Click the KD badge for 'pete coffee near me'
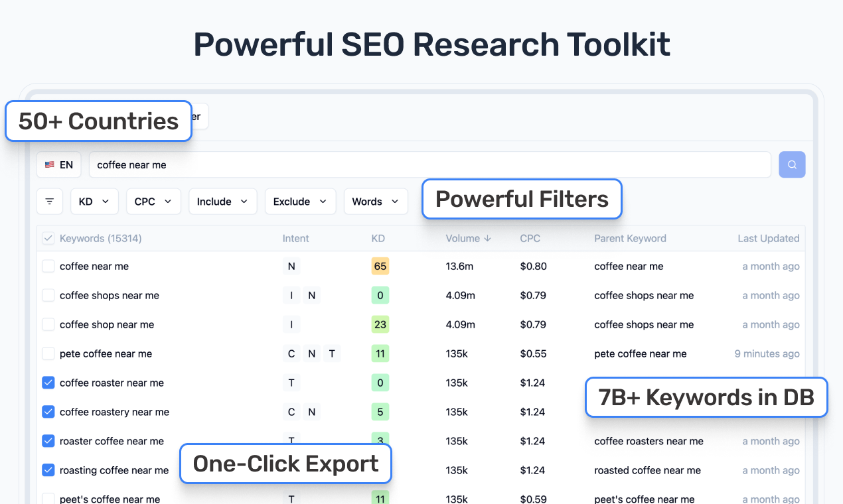The width and height of the screenshot is (843, 504). [380, 353]
